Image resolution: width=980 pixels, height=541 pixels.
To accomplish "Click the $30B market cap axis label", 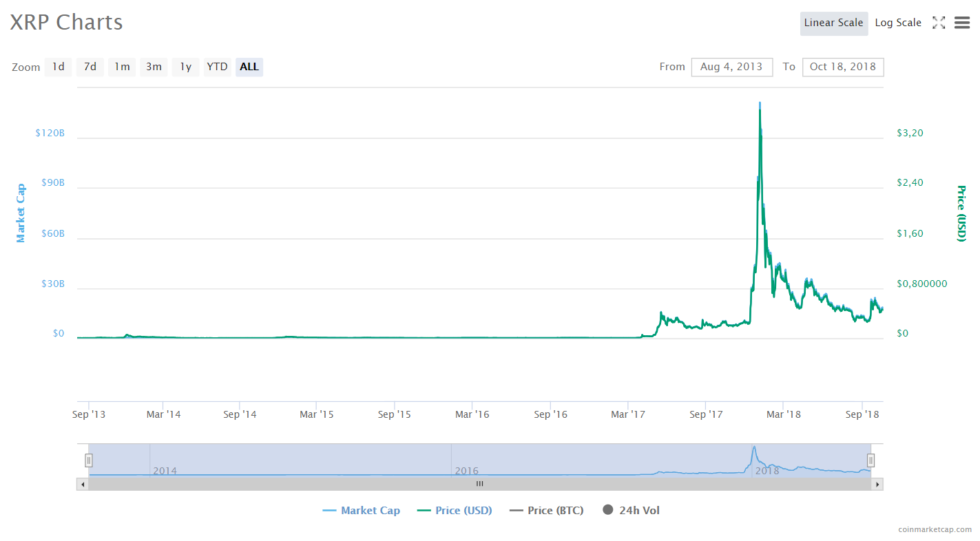I will click(x=52, y=284).
